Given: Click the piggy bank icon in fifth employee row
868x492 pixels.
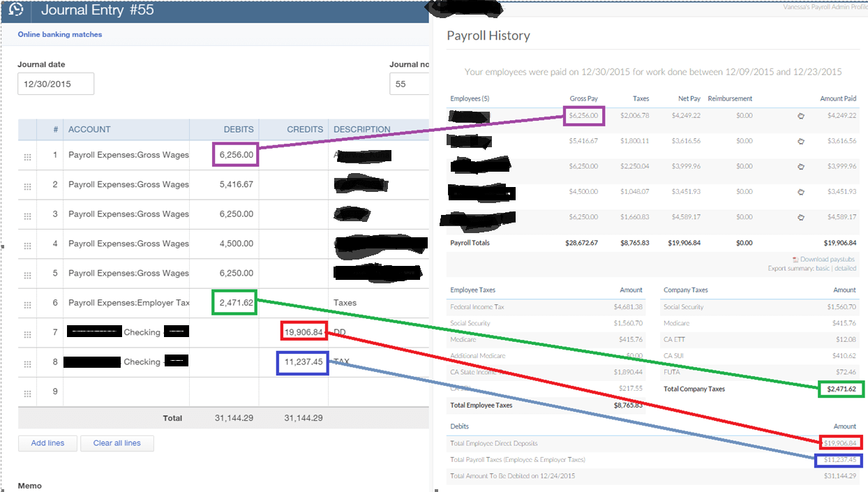Looking at the screenshot, I should point(800,218).
